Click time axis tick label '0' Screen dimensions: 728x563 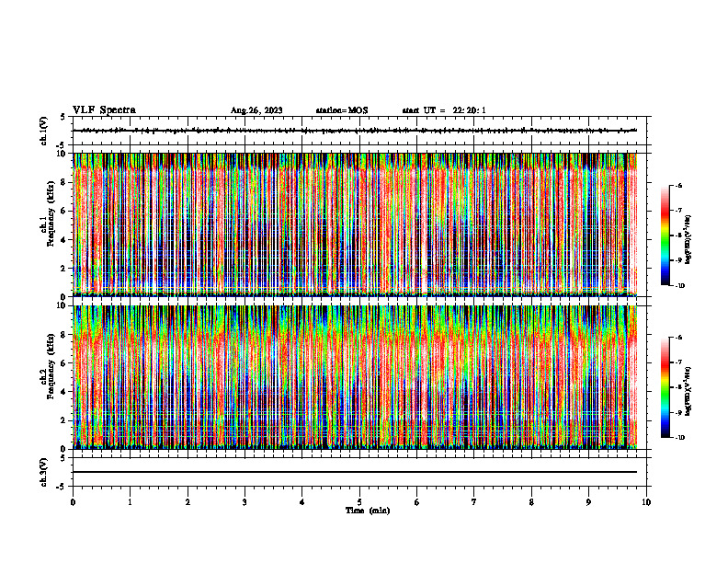pyautogui.click(x=73, y=502)
